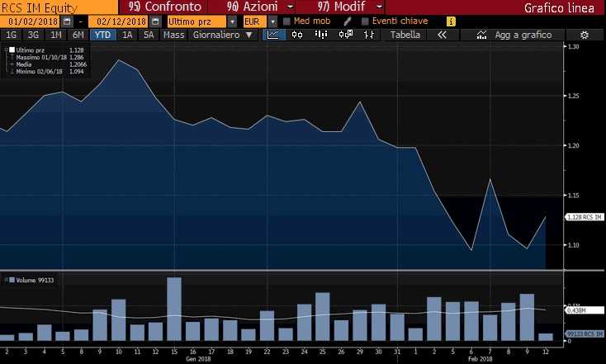Viewport: 606px width, 364px height.
Task: Click the Feb 2018 axis label
Action: (x=480, y=359)
